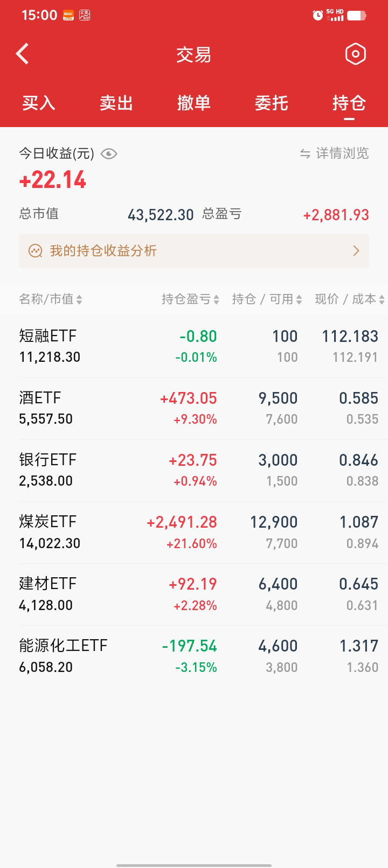
Task: Open the 撤单 tab
Action: click(x=194, y=103)
